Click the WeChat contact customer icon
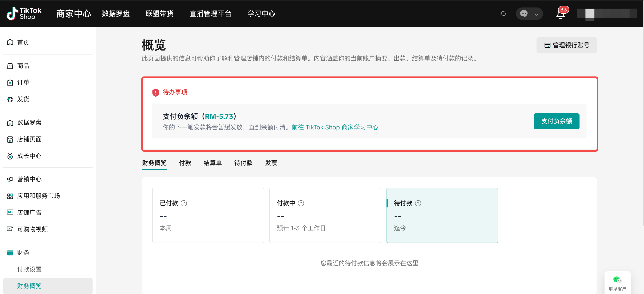Screen dimensions: 644x294 [x=617, y=280]
